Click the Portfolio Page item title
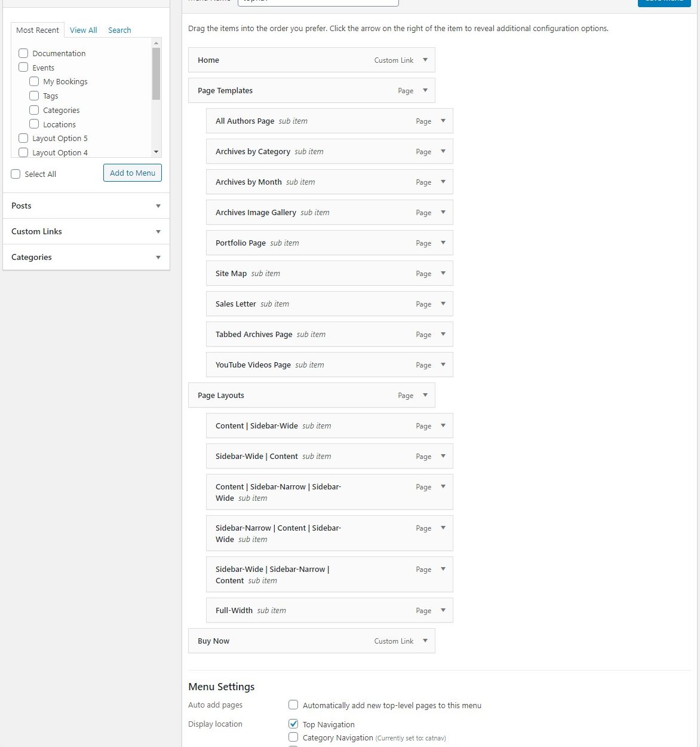 [x=241, y=243]
